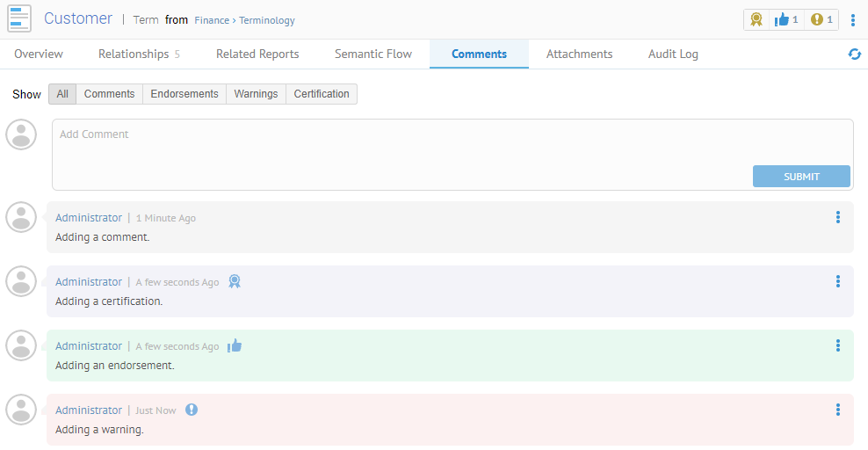
Task: Click certification ribbon icon on certification comment
Action: tap(235, 281)
